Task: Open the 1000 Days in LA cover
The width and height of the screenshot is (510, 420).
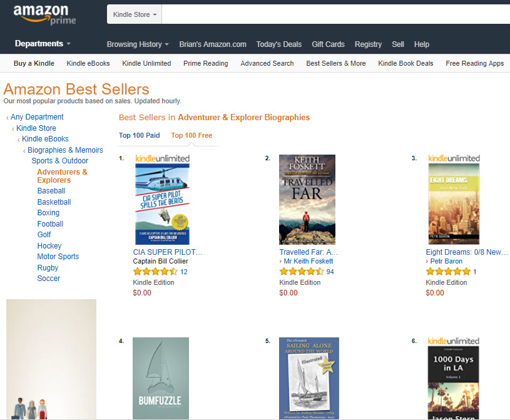Action: point(454,382)
